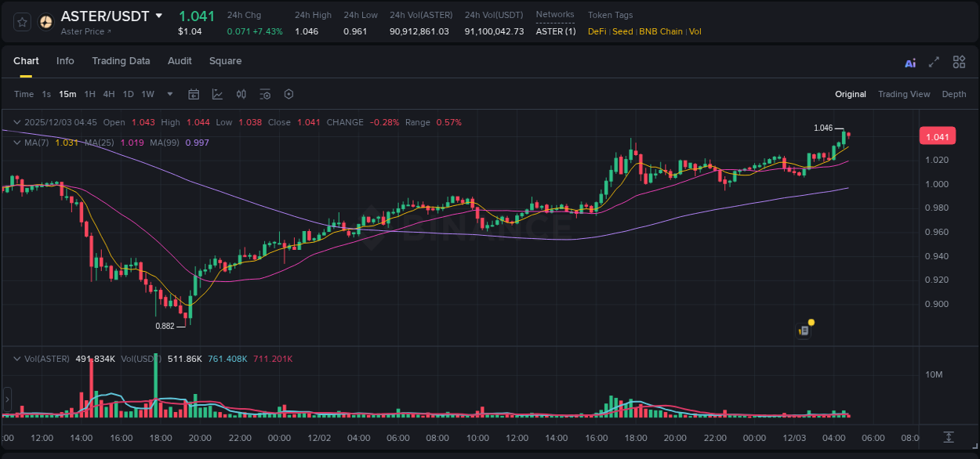Open the chart type selector icon
This screenshot has width=980, height=459.
(x=216, y=94)
